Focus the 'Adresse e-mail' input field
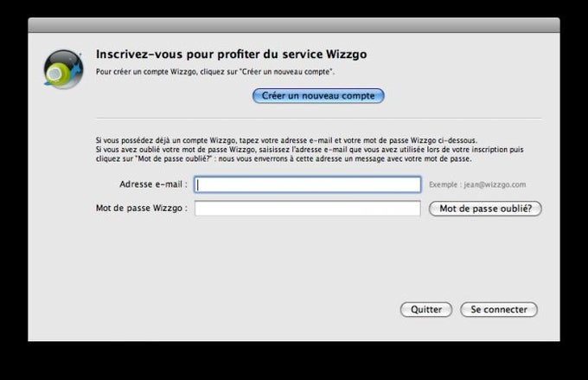Screen dimensions: 588x380 [x=308, y=184]
